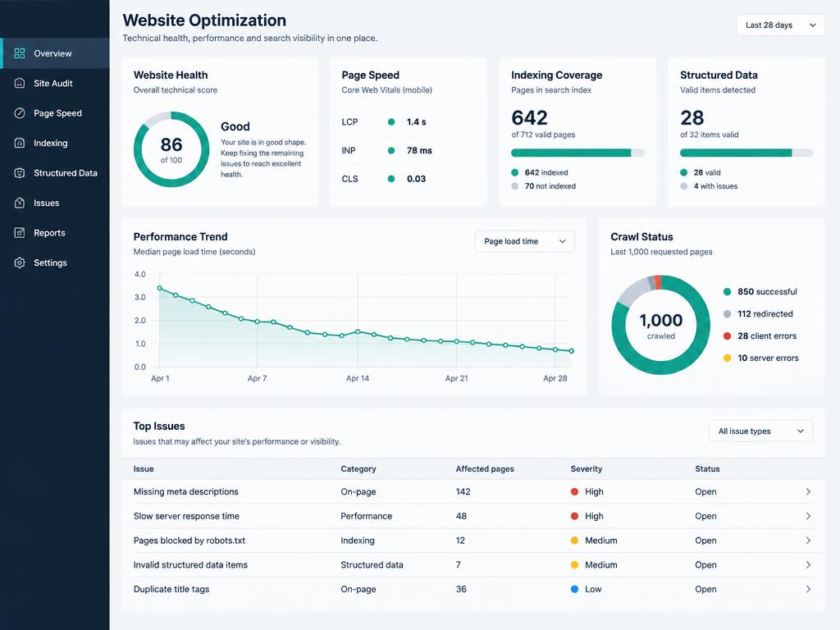
Task: Click the Issue column header
Action: 144,468
